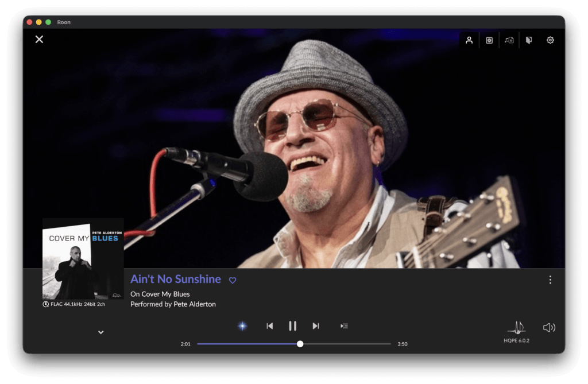Open performer Pete Alderton link
This screenshot has height=384, width=588.
tap(195, 304)
